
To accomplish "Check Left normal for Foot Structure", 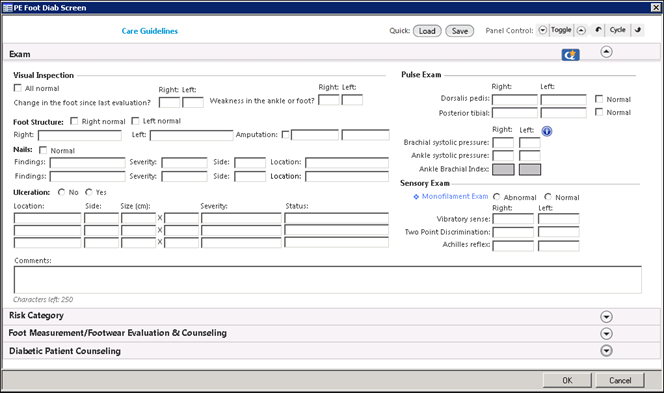I will pos(136,121).
